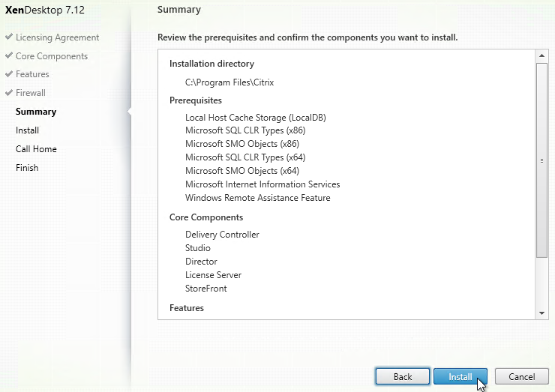This screenshot has height=392, width=555.
Task: Click Microsoft SMO Objects (x64)
Action: (x=242, y=171)
